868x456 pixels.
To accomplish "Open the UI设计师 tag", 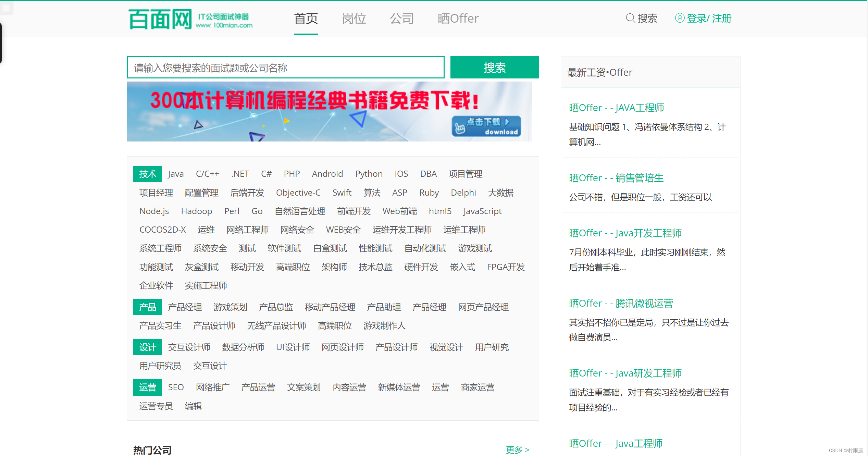I will pos(293,347).
